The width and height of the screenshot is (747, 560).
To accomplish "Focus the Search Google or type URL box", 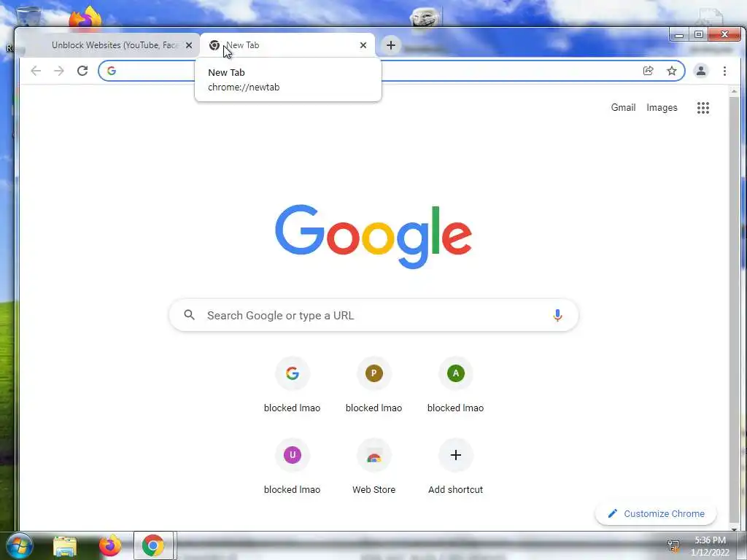I will point(374,315).
